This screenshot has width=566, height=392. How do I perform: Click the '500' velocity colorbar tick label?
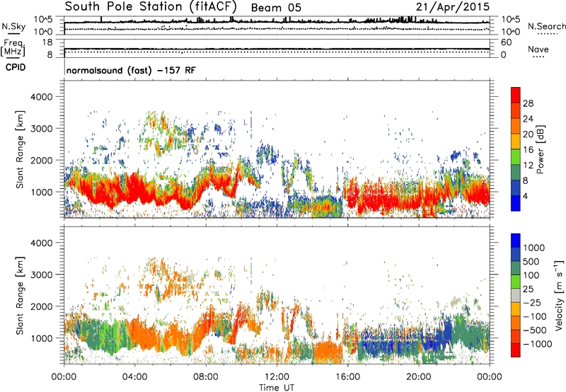click(531, 262)
